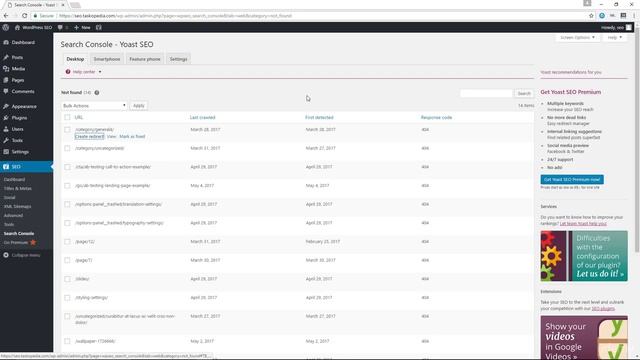Sort by First detected column
Screen dimensions: 640x360
[319, 118]
